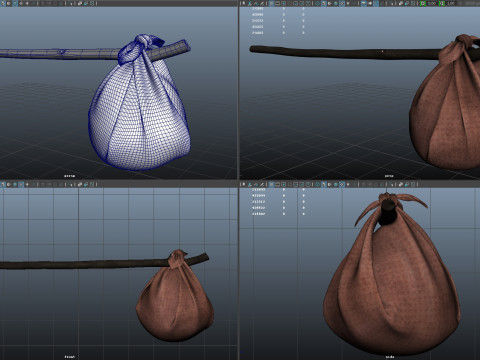Switch top-right persp panel to Wireframe shading
The width and height of the screenshot is (480, 360).
click(x=317, y=3)
